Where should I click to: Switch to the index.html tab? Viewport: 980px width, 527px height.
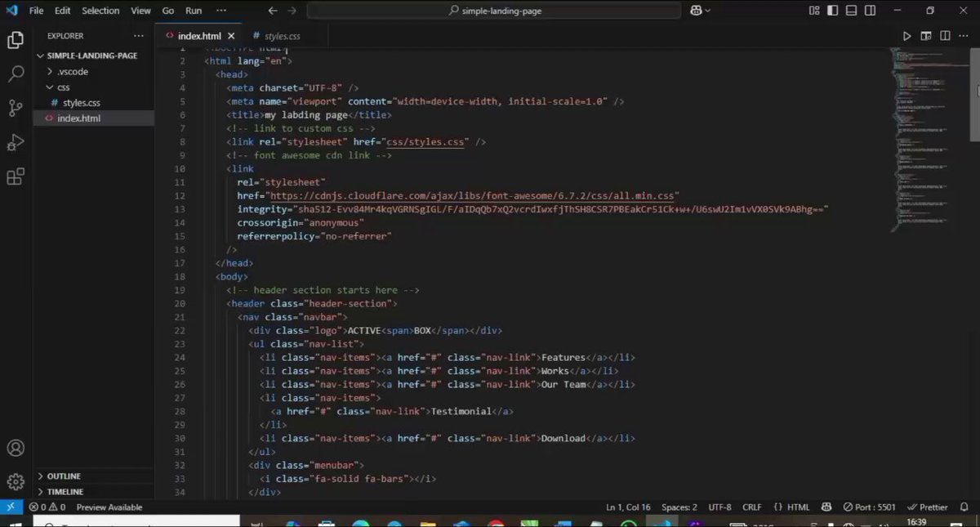(198, 36)
